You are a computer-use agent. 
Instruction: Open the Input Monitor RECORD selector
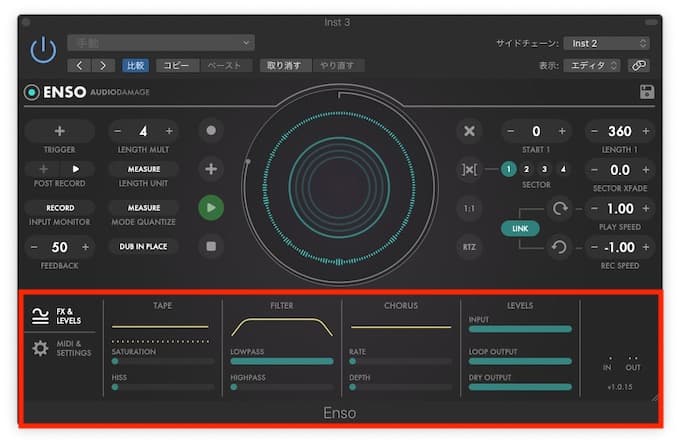click(x=60, y=208)
